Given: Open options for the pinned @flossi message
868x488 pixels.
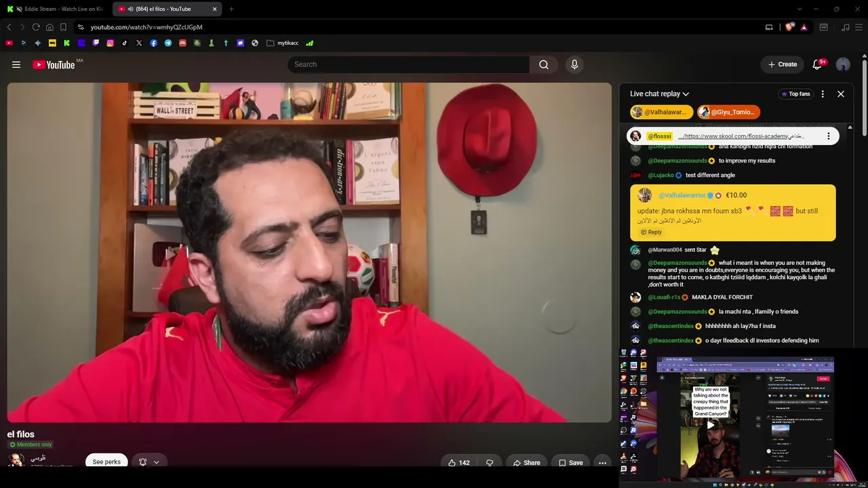Looking at the screenshot, I should (x=828, y=136).
